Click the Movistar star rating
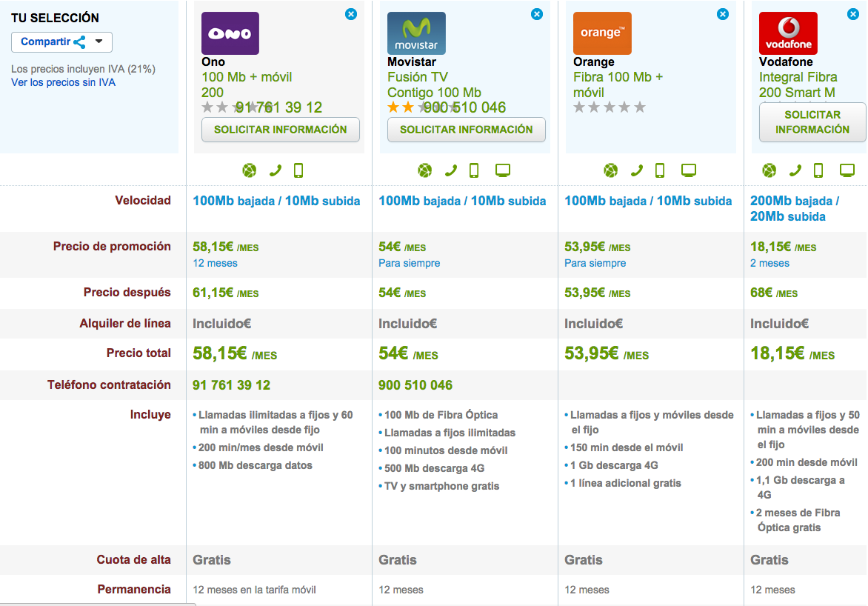Image resolution: width=868 pixels, height=606 pixels. [424, 107]
